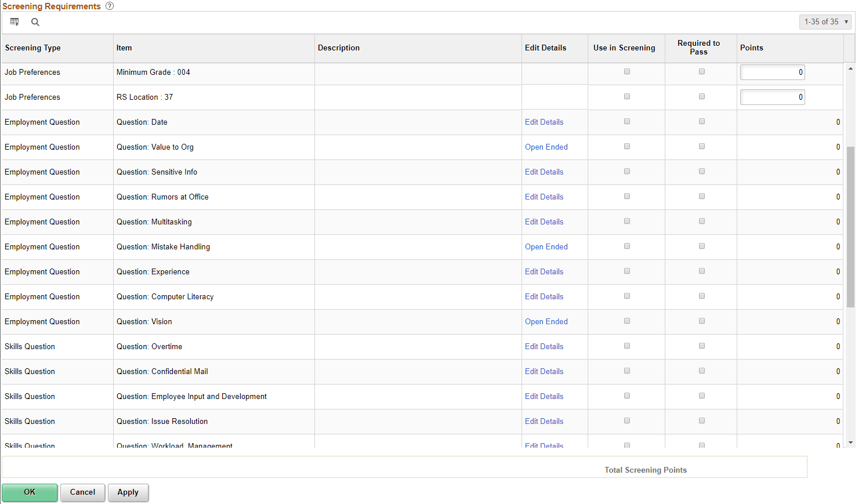Click the Points field for Minimum Grade : 004
This screenshot has height=504, width=862.
click(772, 71)
